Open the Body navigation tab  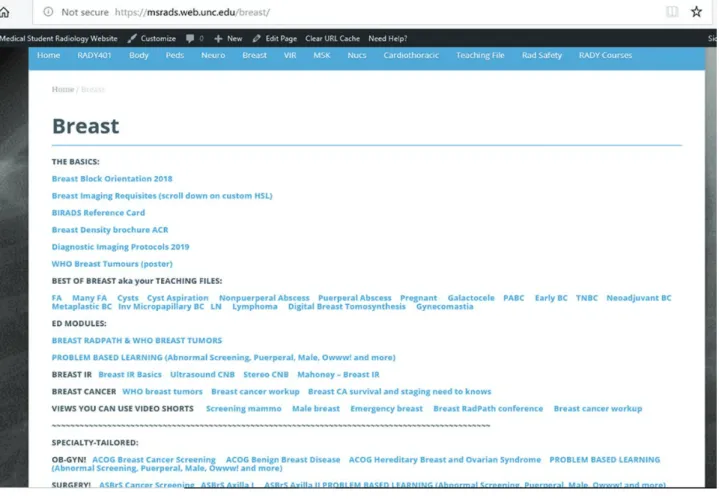click(139, 55)
